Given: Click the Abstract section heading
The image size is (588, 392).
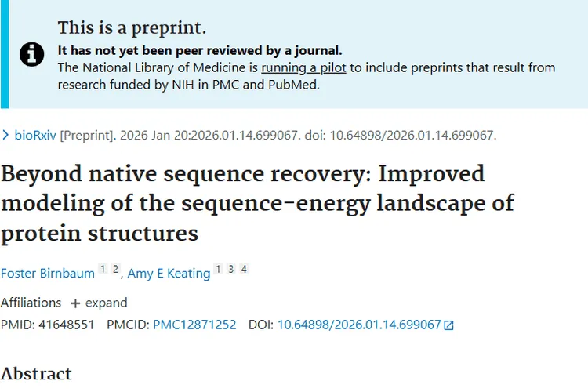Looking at the screenshot, I should click(36, 373).
